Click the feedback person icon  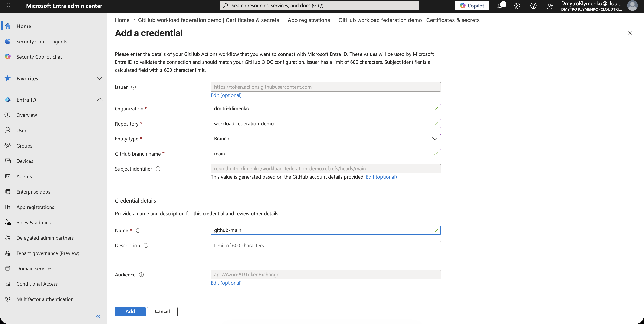coord(550,6)
